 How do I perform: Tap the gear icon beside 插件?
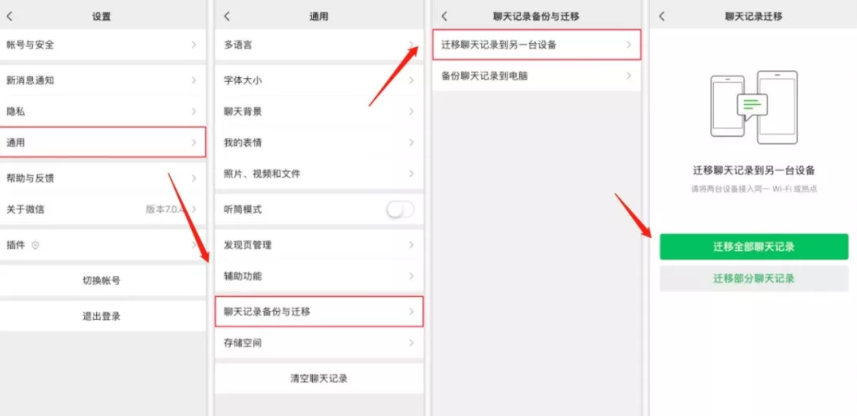pyautogui.click(x=36, y=245)
